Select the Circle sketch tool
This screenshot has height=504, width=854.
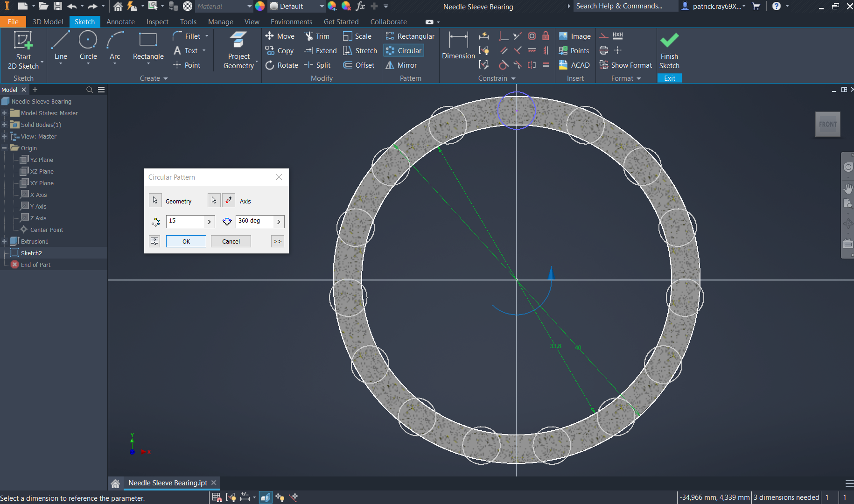tap(88, 46)
